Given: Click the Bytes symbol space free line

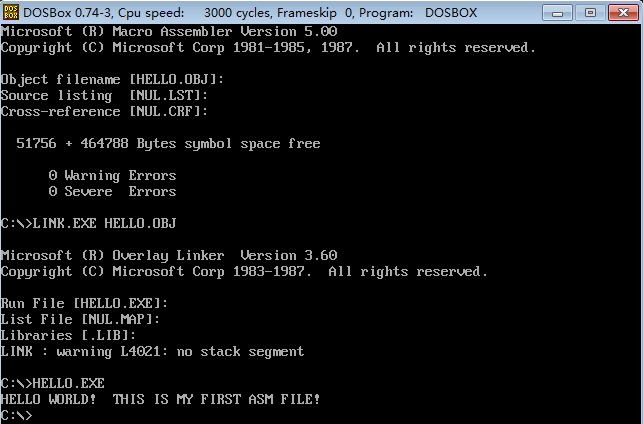Looking at the screenshot, I should [x=168, y=144].
